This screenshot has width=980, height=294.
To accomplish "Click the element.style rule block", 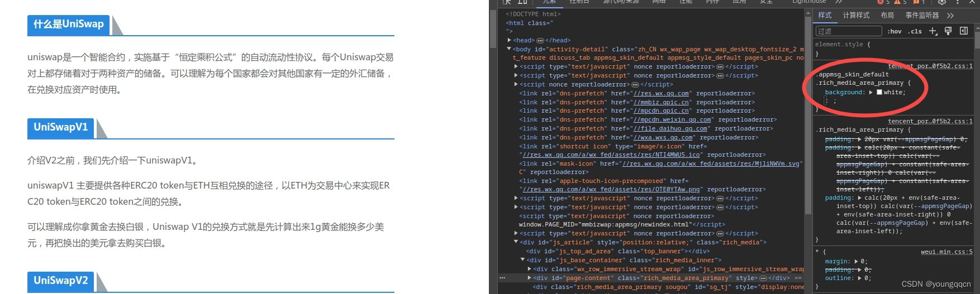I will (x=893, y=49).
